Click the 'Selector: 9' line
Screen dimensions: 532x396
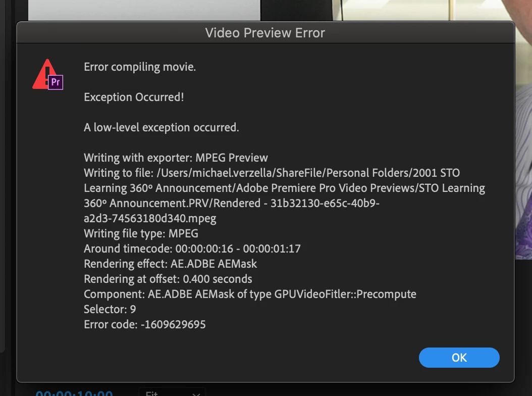[110, 309]
